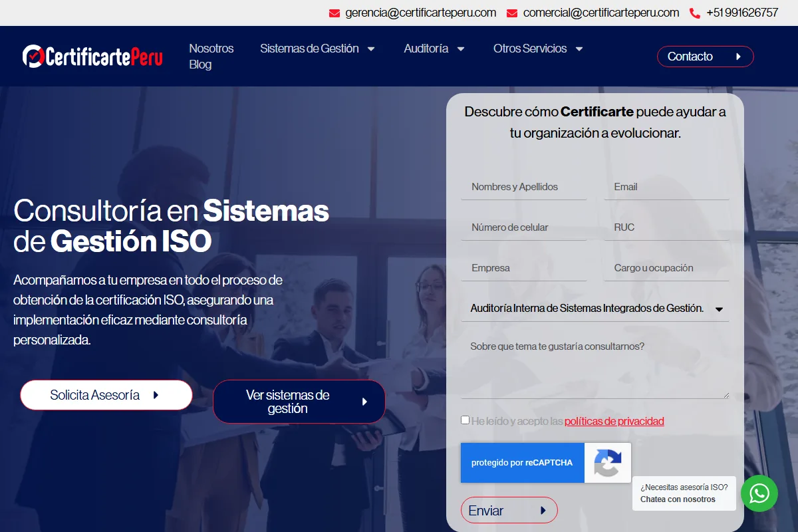Click the protegido por reCAPTCHA label
798x532 pixels.
(522, 463)
